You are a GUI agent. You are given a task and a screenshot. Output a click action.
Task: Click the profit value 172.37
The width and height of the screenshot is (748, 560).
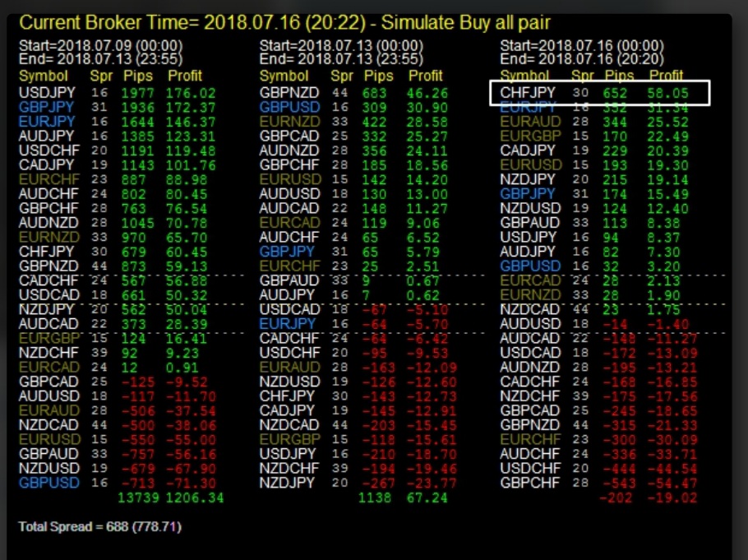coord(191,108)
